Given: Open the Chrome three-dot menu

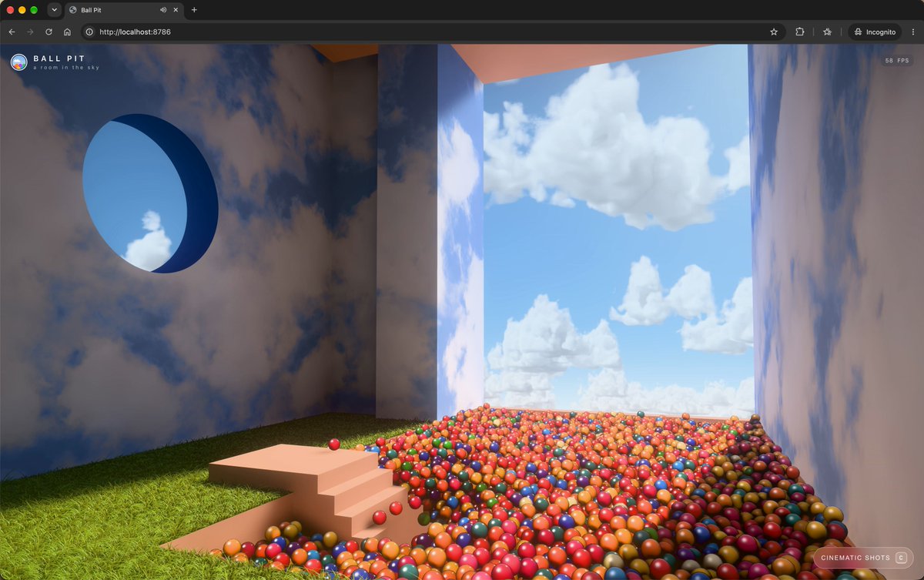Looking at the screenshot, I should pos(912,32).
